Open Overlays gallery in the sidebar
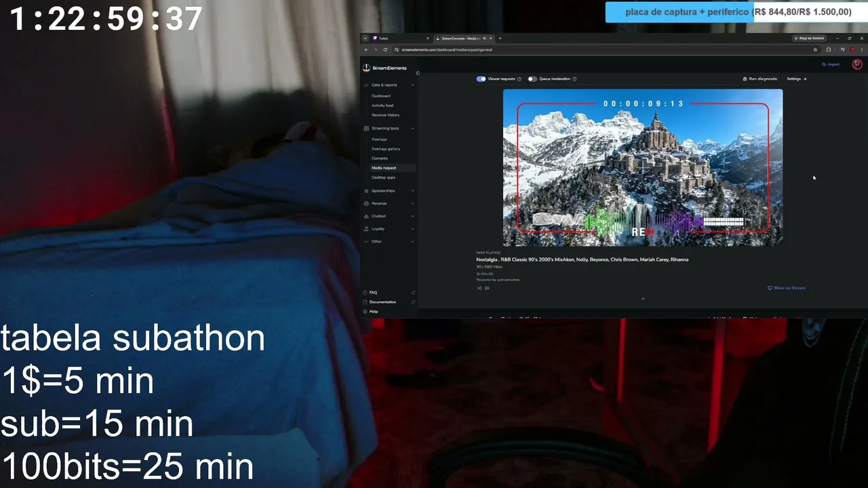The height and width of the screenshot is (488, 868). click(x=386, y=148)
